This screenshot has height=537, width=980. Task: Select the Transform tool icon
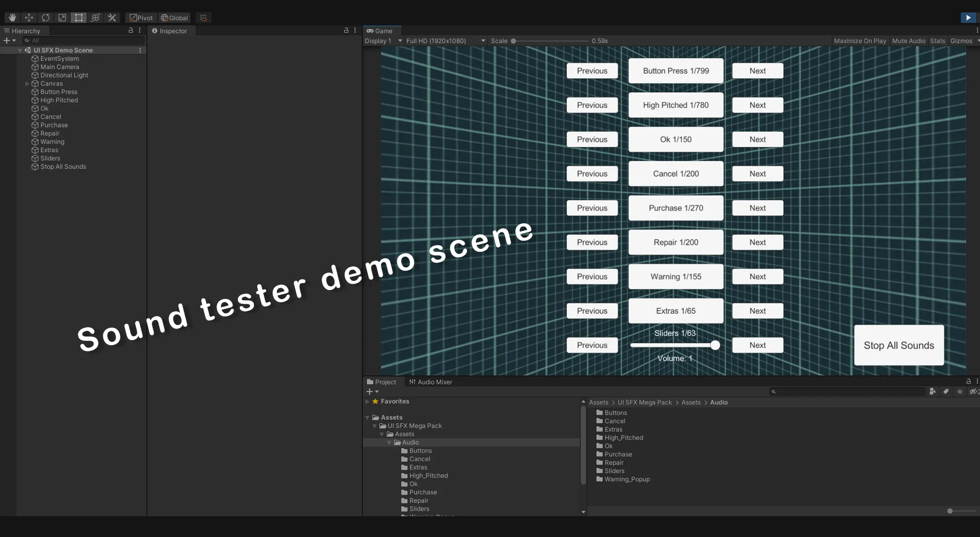click(x=95, y=18)
